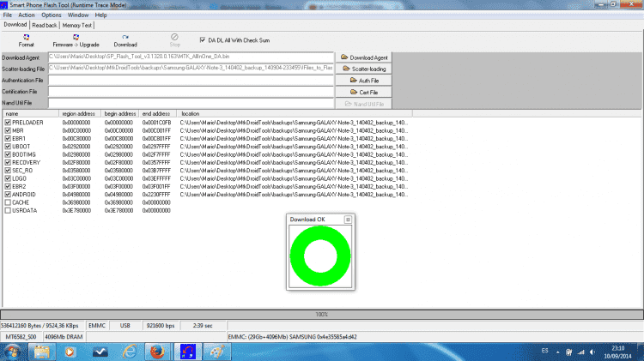
Task: Uncheck the EBR2 partition checkbox
Action: 8,186
